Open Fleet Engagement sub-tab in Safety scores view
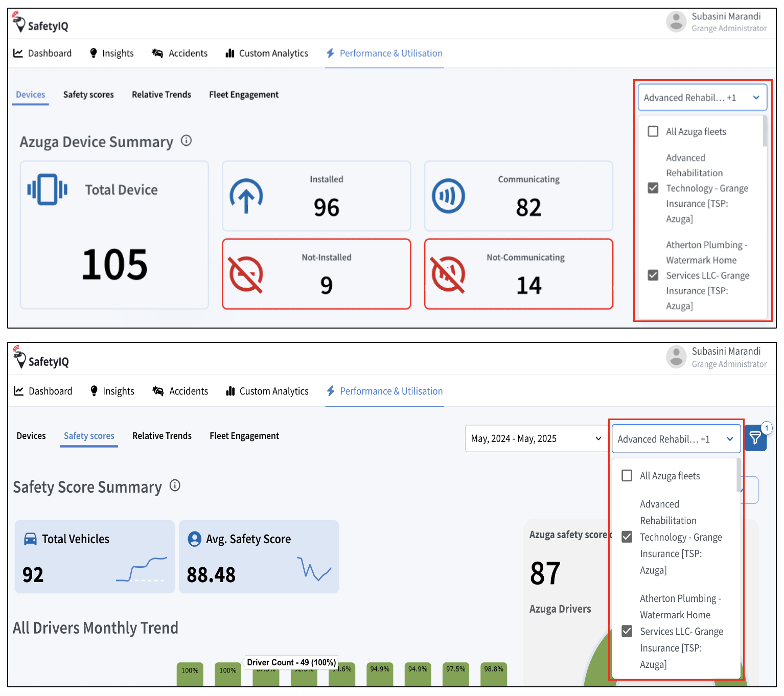Screen dimensions: 784x696 (x=244, y=436)
